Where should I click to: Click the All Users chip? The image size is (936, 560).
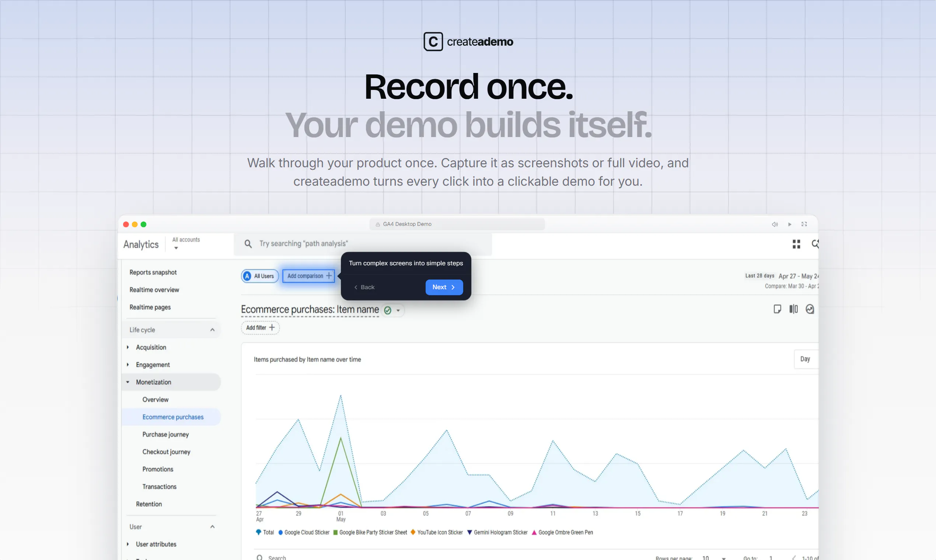click(x=260, y=276)
